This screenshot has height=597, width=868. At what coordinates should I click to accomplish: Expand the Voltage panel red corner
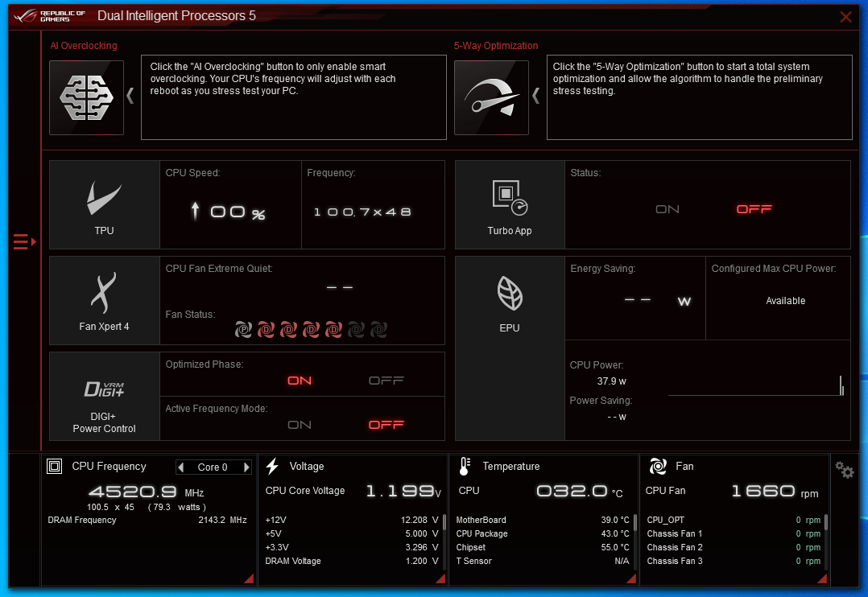click(440, 578)
